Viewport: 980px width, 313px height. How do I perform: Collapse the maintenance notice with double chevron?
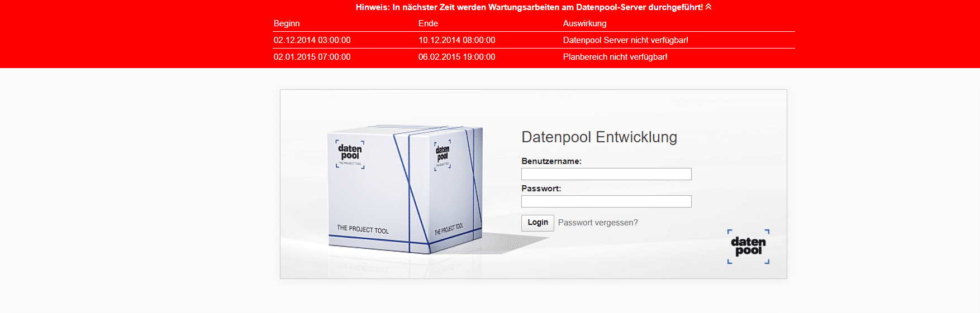click(x=708, y=7)
